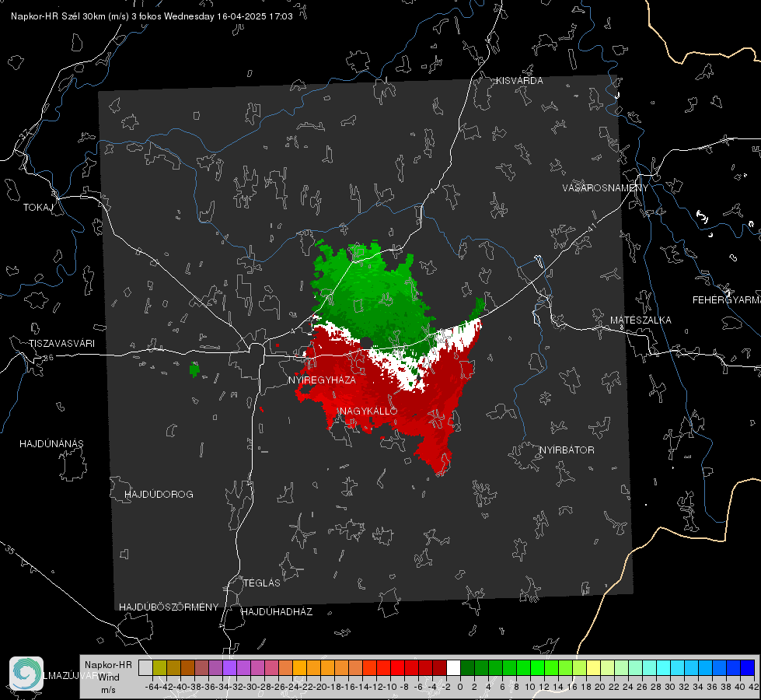The image size is (761, 700).
Task: Pick the dark red swatch between -4 and -2
Action: pyautogui.click(x=439, y=668)
